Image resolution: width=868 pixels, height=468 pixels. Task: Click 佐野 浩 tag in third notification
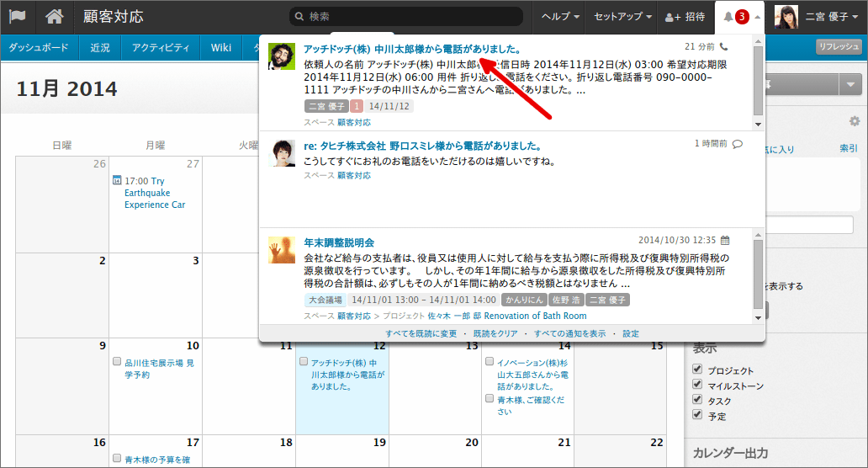click(566, 300)
